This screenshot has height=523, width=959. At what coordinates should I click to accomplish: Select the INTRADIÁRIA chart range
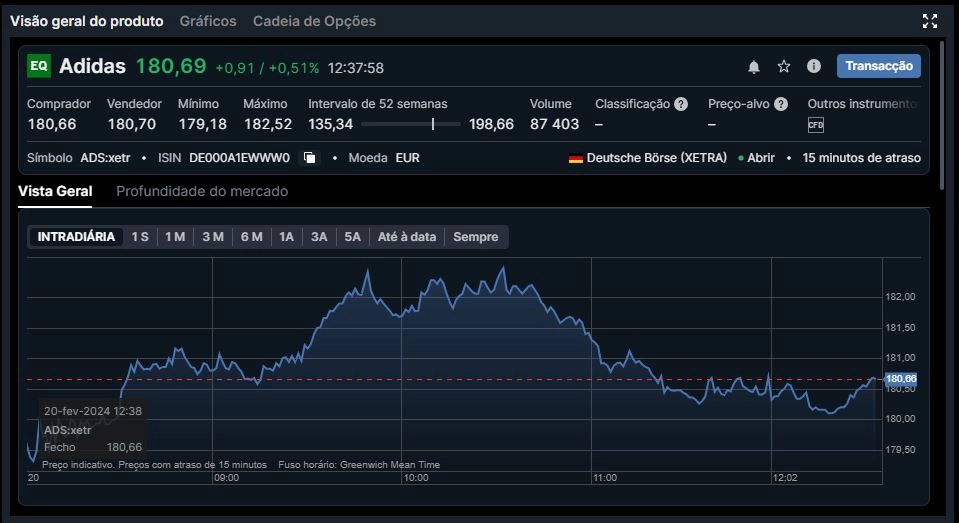76,237
